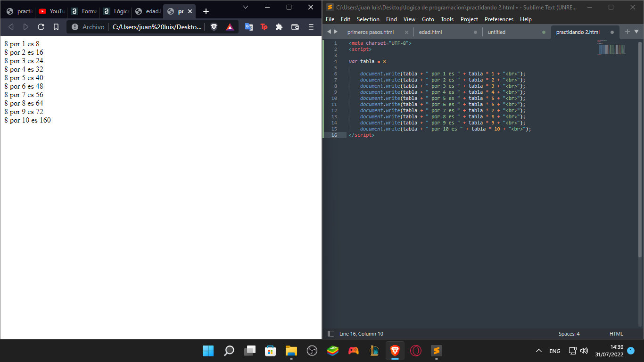Open the Tools menu

click(x=447, y=19)
